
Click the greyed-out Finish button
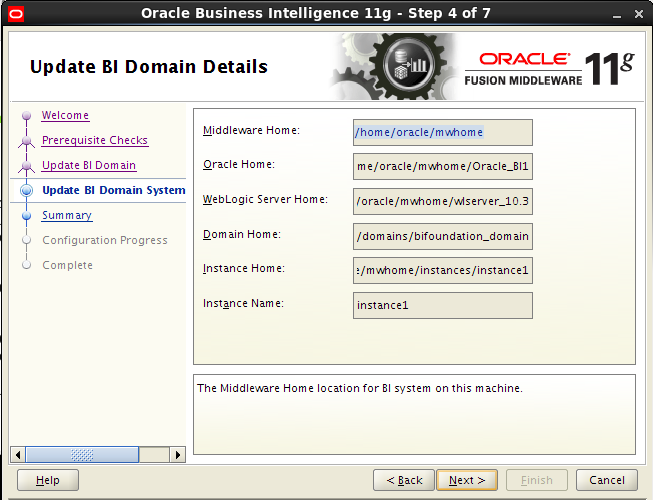point(537,480)
